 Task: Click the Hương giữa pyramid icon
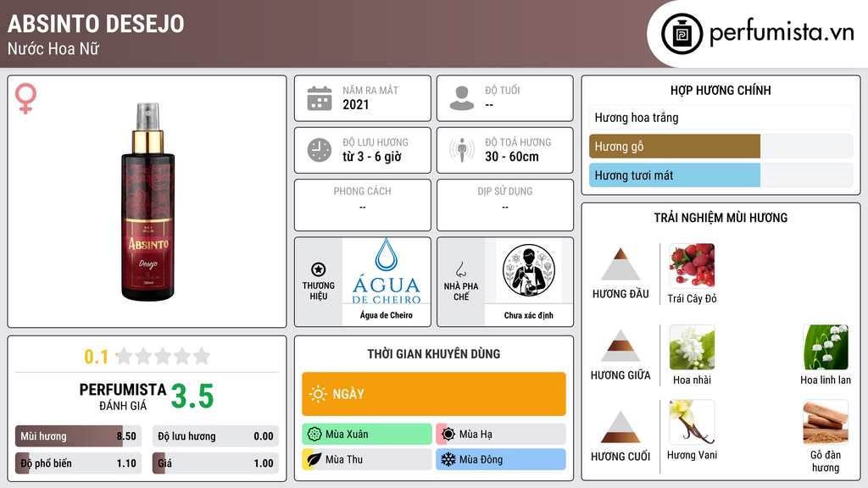click(x=620, y=346)
